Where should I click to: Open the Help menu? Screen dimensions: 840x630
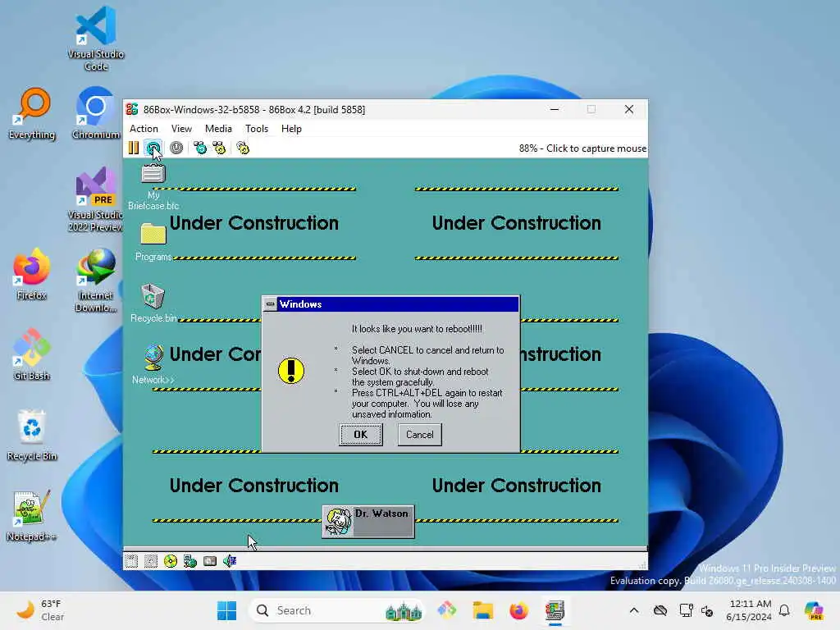coord(291,129)
